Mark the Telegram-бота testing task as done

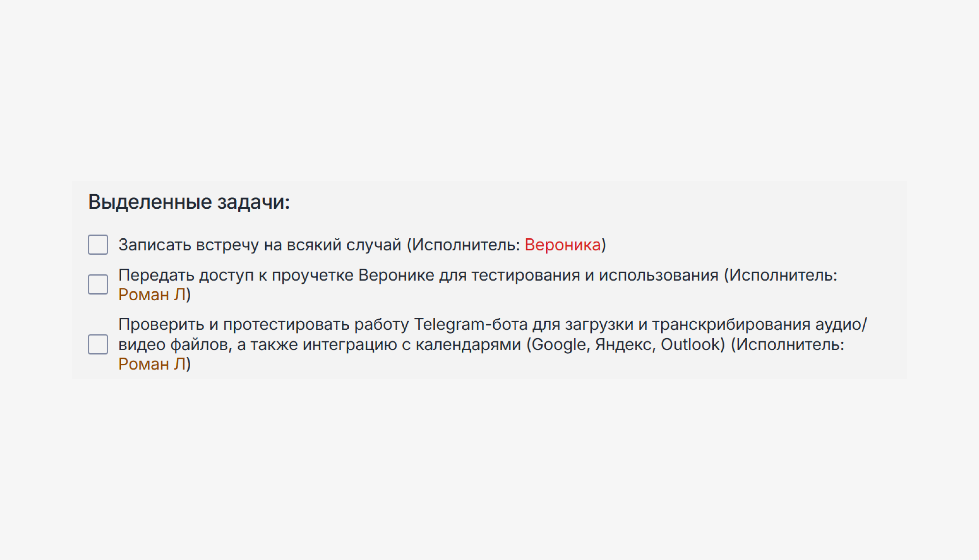coord(98,344)
